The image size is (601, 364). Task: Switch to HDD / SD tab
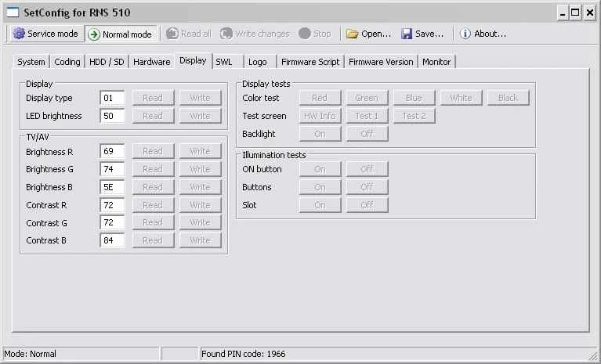point(107,62)
